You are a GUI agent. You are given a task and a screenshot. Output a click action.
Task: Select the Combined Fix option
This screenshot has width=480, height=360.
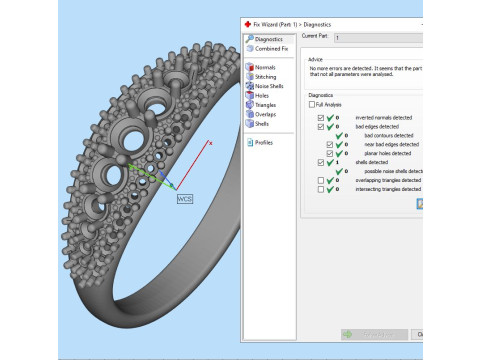point(267,49)
